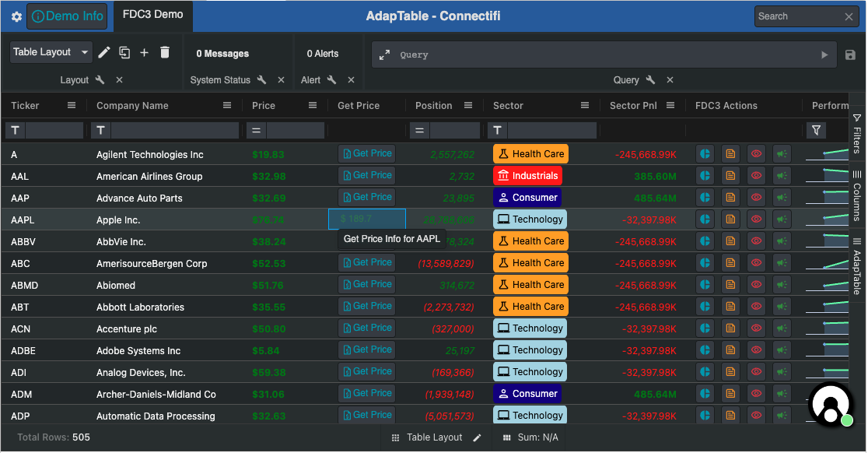Change Sector filter type operator

(497, 130)
